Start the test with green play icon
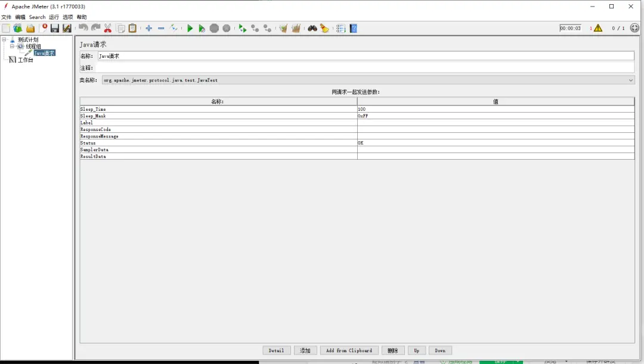 pos(190,29)
